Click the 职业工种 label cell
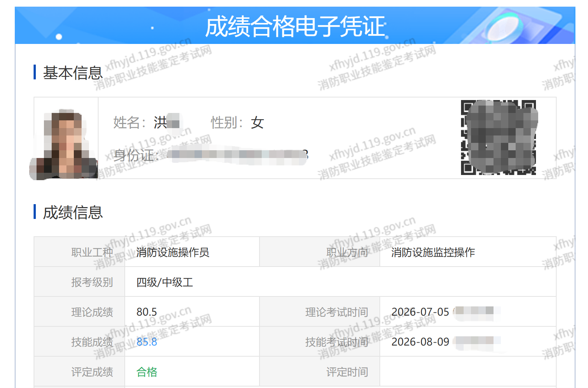 (x=79, y=252)
